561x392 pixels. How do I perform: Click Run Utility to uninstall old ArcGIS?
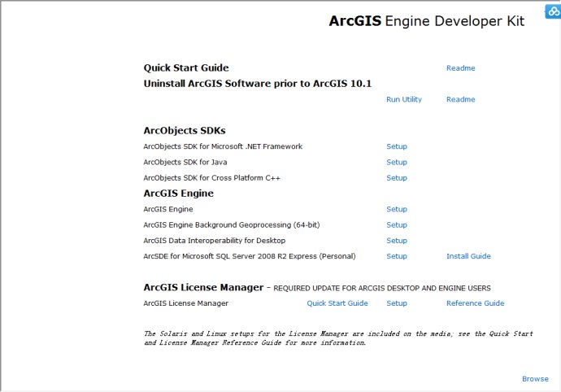click(404, 99)
